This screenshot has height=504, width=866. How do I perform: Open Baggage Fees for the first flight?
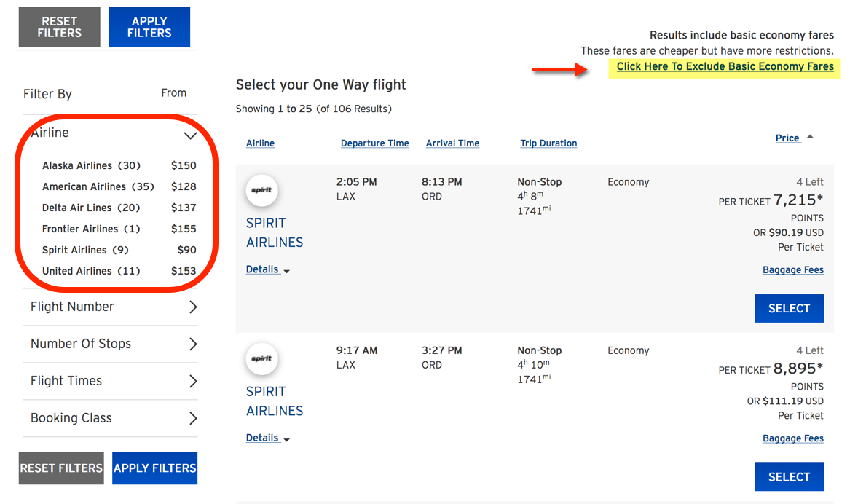pyautogui.click(x=793, y=270)
